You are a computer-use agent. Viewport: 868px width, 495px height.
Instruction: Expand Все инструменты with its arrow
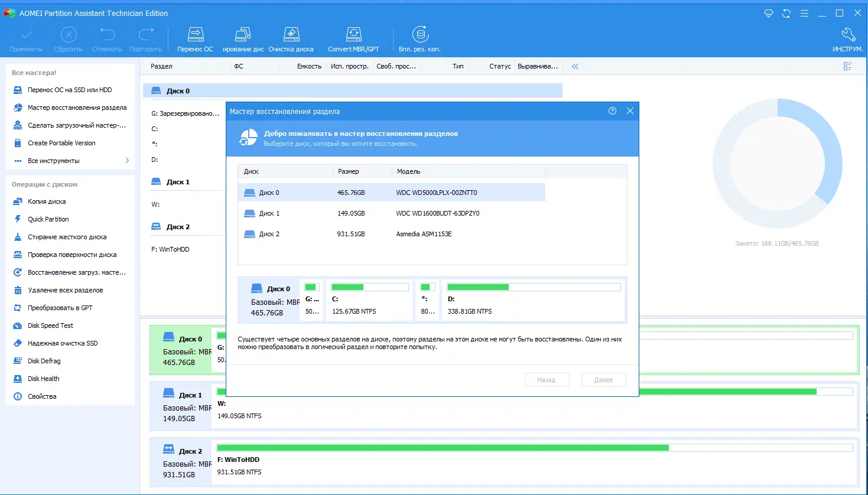point(127,161)
